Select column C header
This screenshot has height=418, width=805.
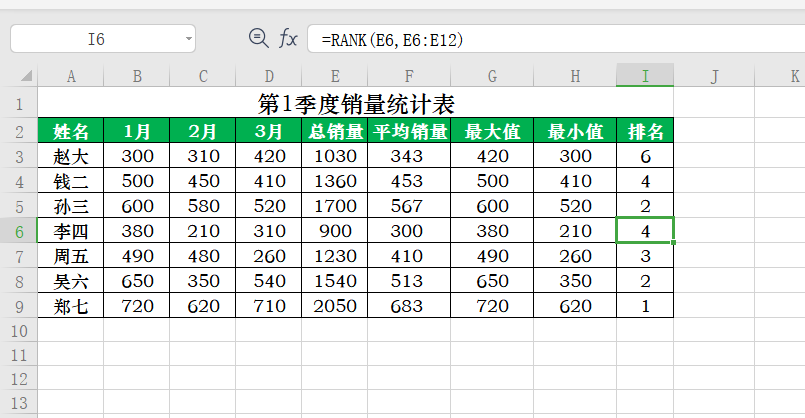[x=203, y=77]
